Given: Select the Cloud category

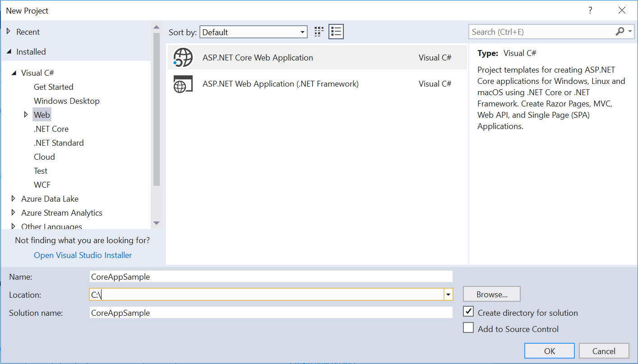Looking at the screenshot, I should (44, 157).
